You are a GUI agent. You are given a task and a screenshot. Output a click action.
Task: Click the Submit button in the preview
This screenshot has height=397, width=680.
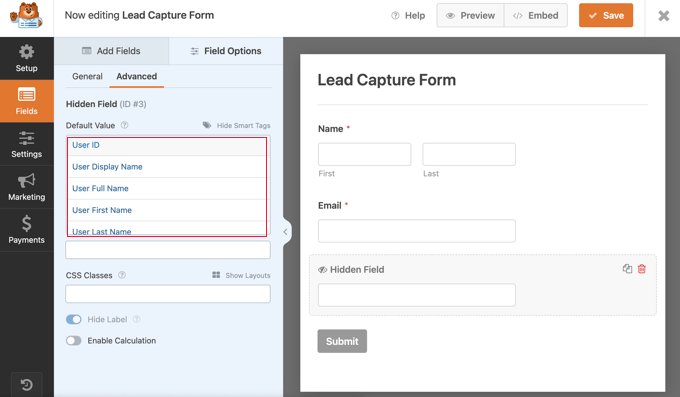point(342,341)
